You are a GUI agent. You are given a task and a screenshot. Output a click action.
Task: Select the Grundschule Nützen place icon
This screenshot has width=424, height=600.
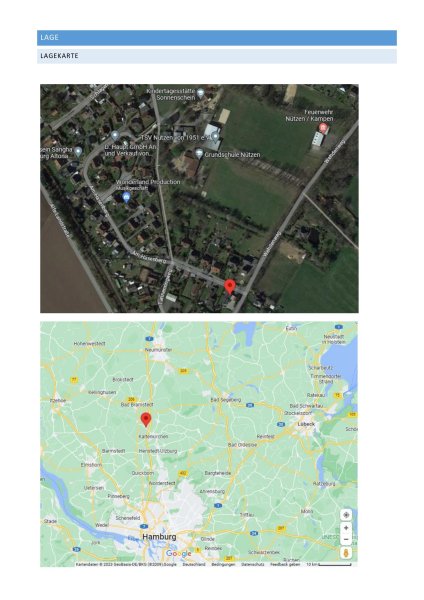tap(199, 153)
